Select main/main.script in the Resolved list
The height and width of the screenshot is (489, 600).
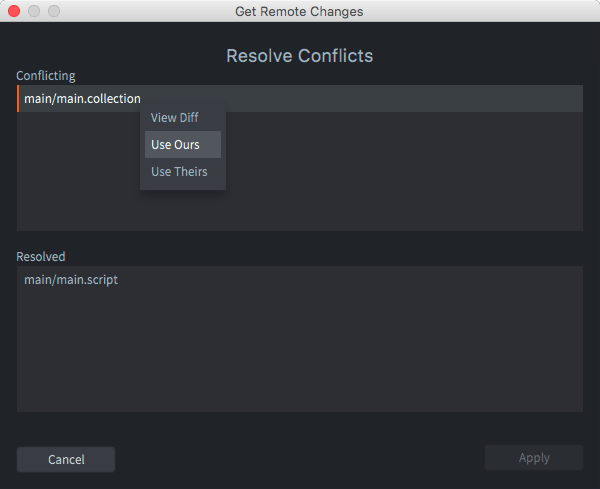(x=71, y=280)
